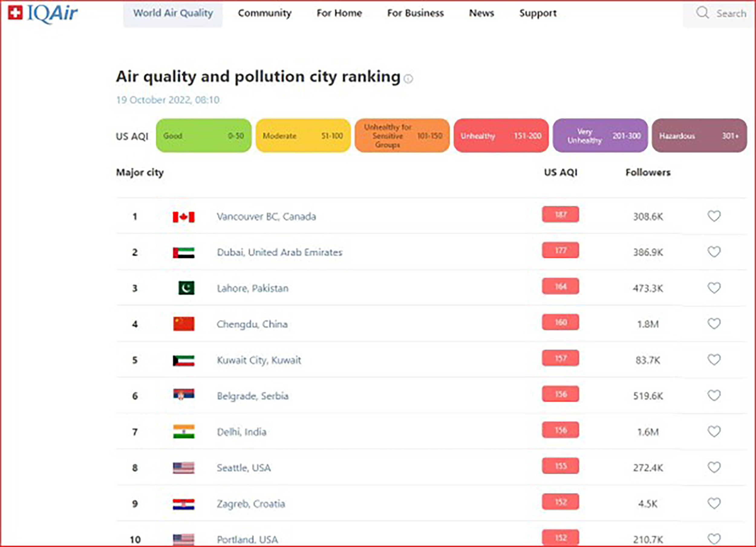The width and height of the screenshot is (756, 547).
Task: Open the Community menu
Action: (x=265, y=13)
